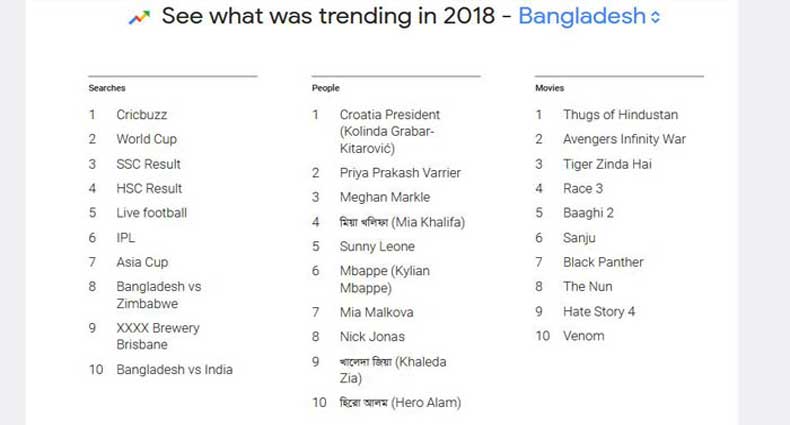Click the trending arrow icon beside the heading
The image size is (790, 425).
click(x=140, y=17)
